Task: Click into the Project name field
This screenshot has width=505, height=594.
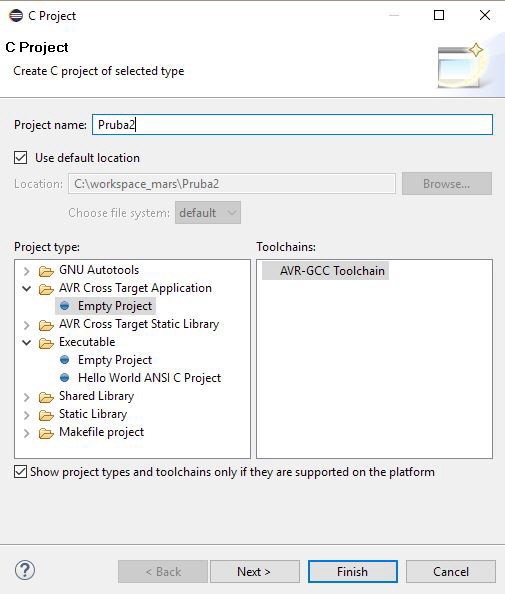Action: pyautogui.click(x=292, y=125)
